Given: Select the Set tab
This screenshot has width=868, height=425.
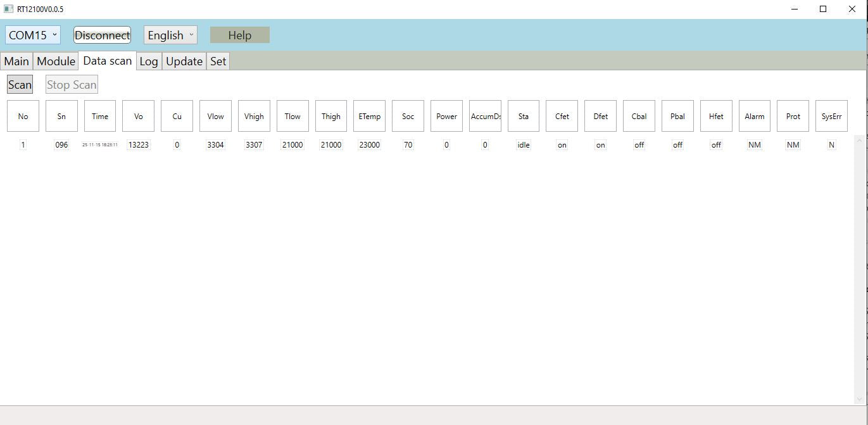Looking at the screenshot, I should tap(218, 61).
